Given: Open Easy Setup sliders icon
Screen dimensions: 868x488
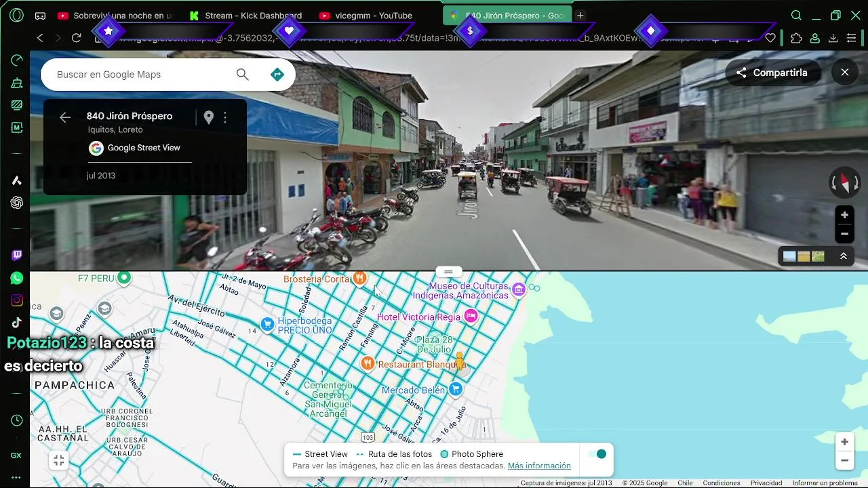Looking at the screenshot, I should (x=852, y=39).
